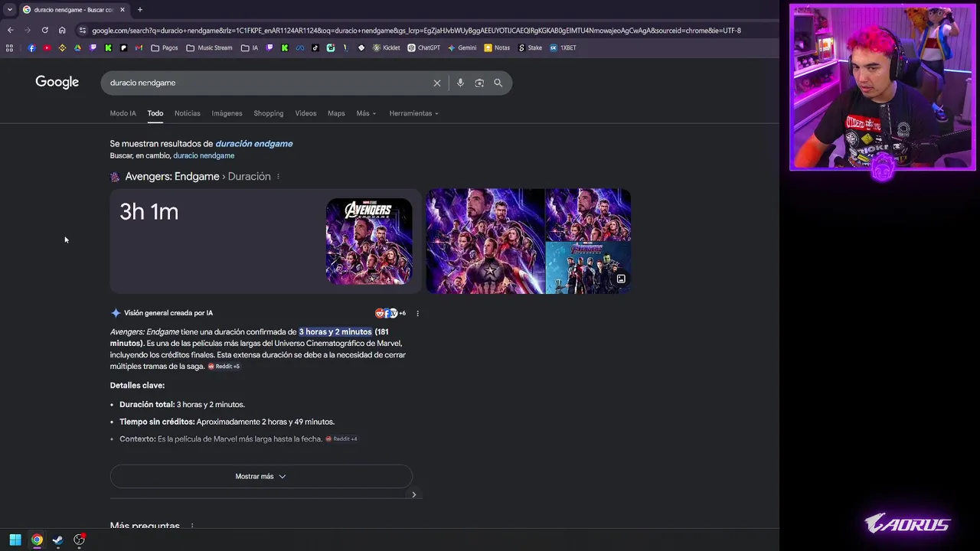The height and width of the screenshot is (551, 980).
Task: Open the Pagos bookmarks folder
Action: (165, 47)
